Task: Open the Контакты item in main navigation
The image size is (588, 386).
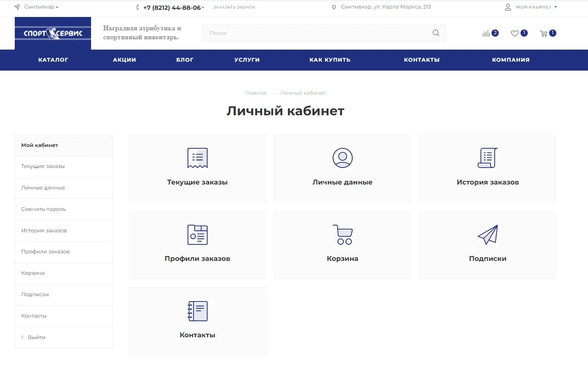Action: 422,60
